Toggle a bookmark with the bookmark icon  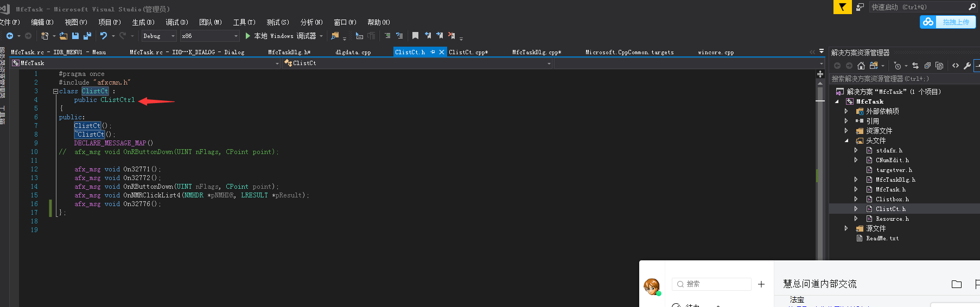(415, 36)
